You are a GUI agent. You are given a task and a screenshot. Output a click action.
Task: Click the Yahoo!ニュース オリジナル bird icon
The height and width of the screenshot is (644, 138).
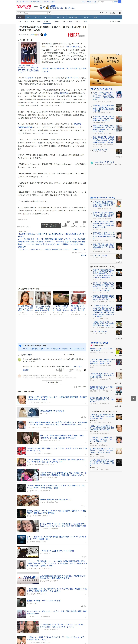(x=92, y=163)
